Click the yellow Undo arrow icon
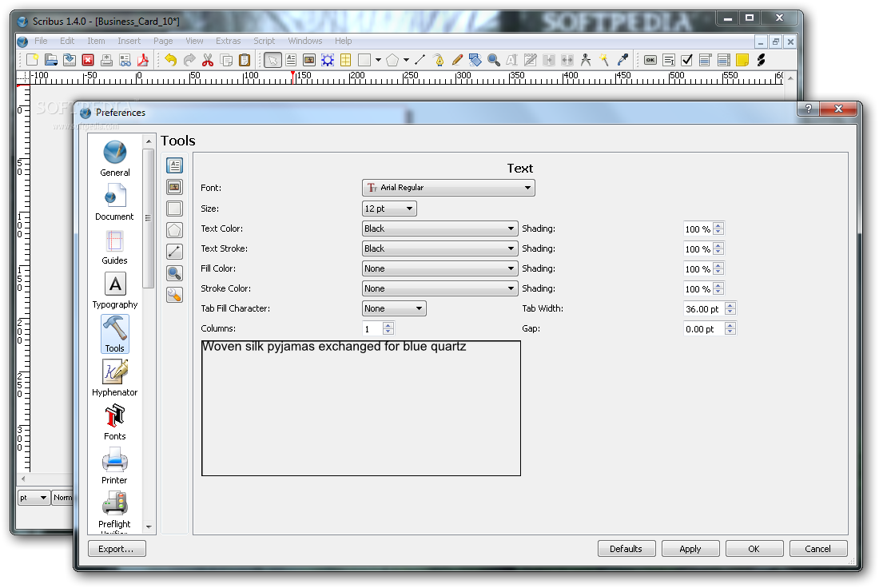879x588 pixels. point(171,60)
